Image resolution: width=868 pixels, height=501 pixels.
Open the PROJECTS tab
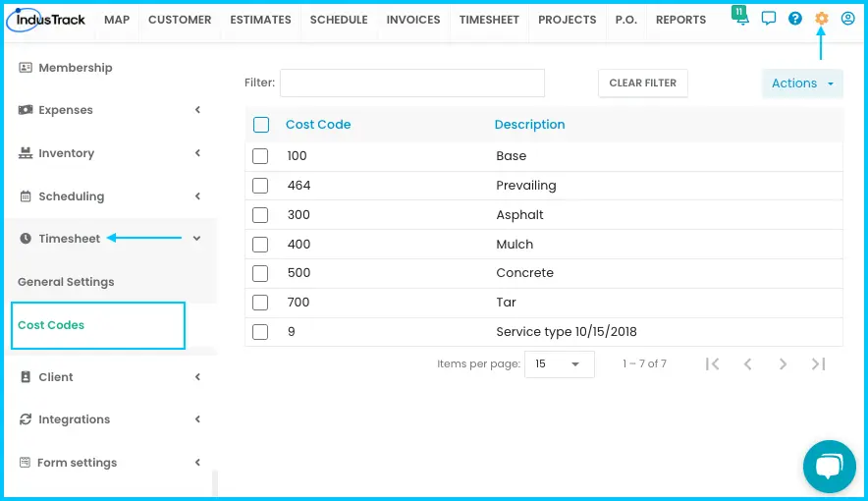point(567,20)
